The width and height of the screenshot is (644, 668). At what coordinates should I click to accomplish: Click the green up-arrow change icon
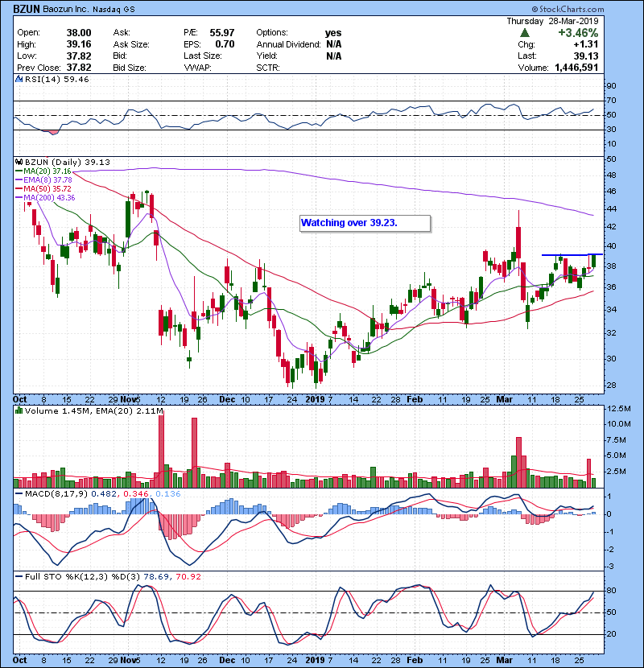(525, 33)
